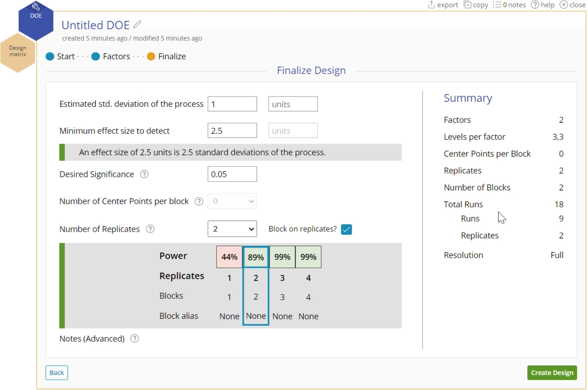Click the Minimum effect size units field

pyautogui.click(x=293, y=131)
